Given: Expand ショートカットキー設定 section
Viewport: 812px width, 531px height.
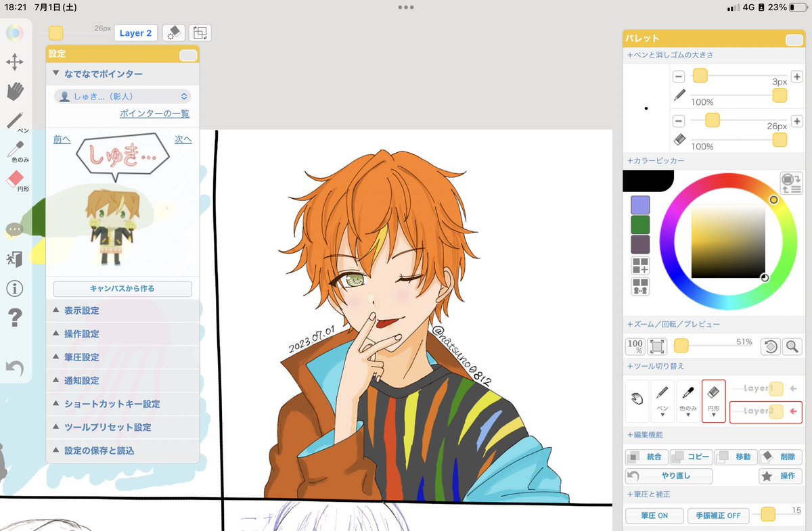Looking at the screenshot, I should coord(122,404).
